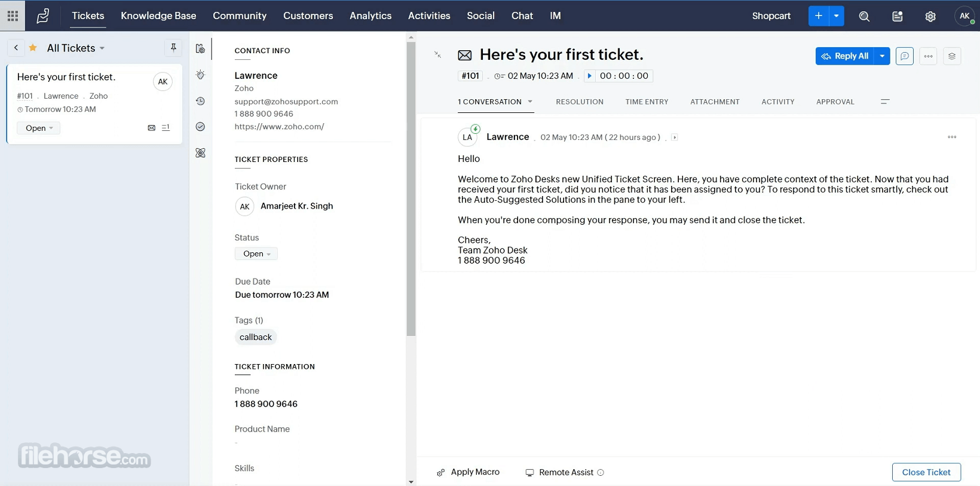
Task: Open the Zia atom sidebar icon
Action: pyautogui.click(x=200, y=153)
